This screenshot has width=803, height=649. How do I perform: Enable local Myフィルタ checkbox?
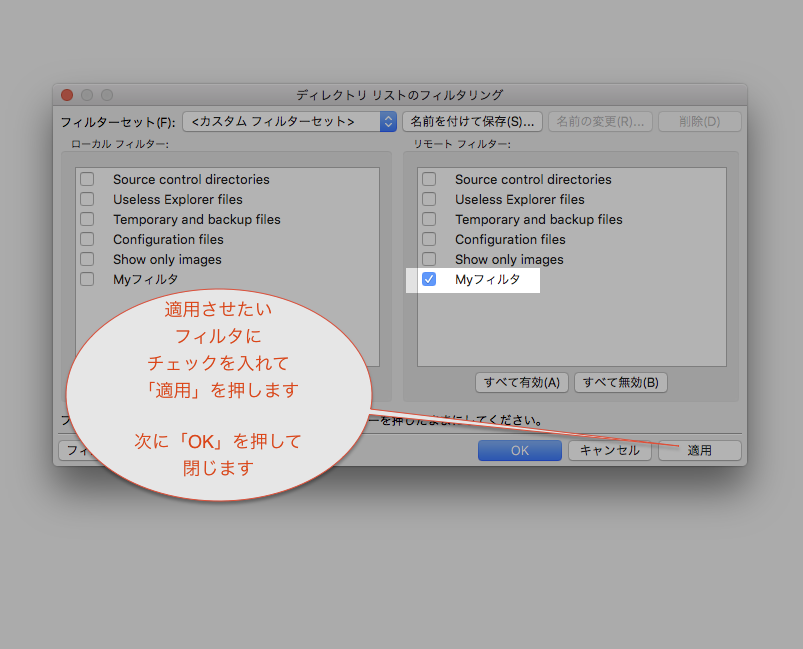pyautogui.click(x=88, y=279)
